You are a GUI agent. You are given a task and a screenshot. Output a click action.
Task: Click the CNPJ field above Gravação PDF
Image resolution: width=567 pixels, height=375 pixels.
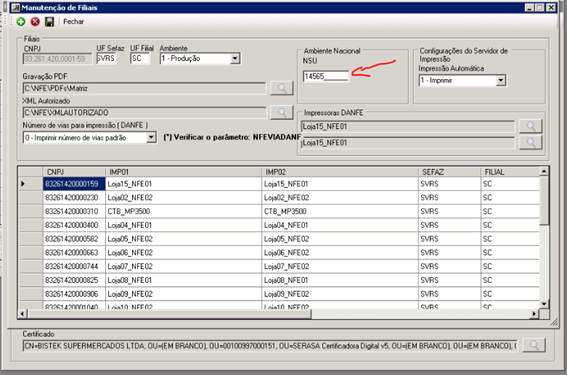[x=57, y=59]
